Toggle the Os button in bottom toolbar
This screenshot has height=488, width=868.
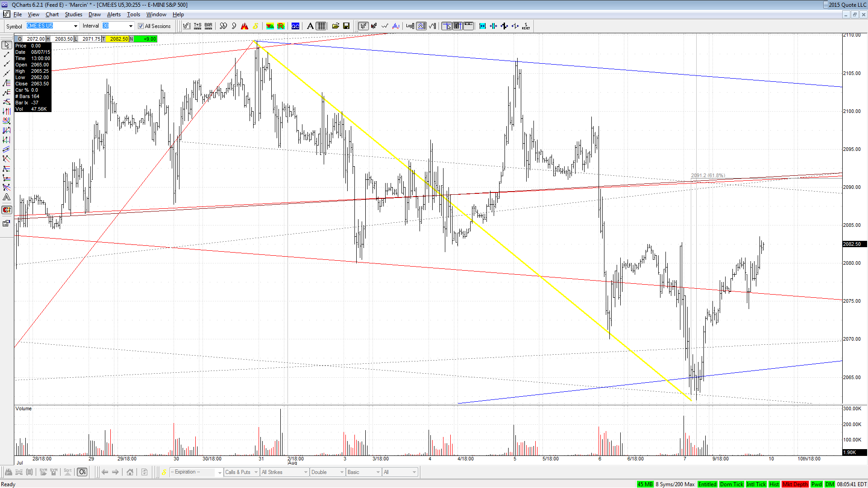pos(82,472)
